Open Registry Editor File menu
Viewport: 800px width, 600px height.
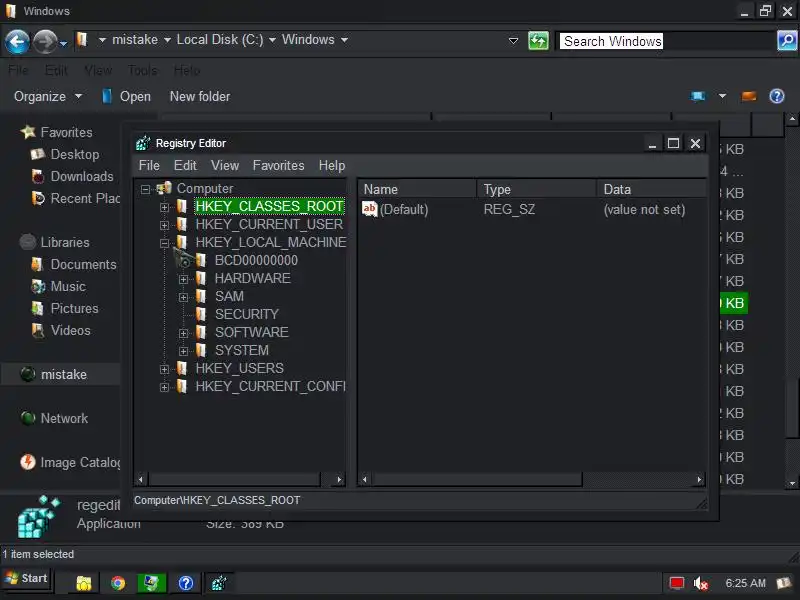[x=149, y=165]
